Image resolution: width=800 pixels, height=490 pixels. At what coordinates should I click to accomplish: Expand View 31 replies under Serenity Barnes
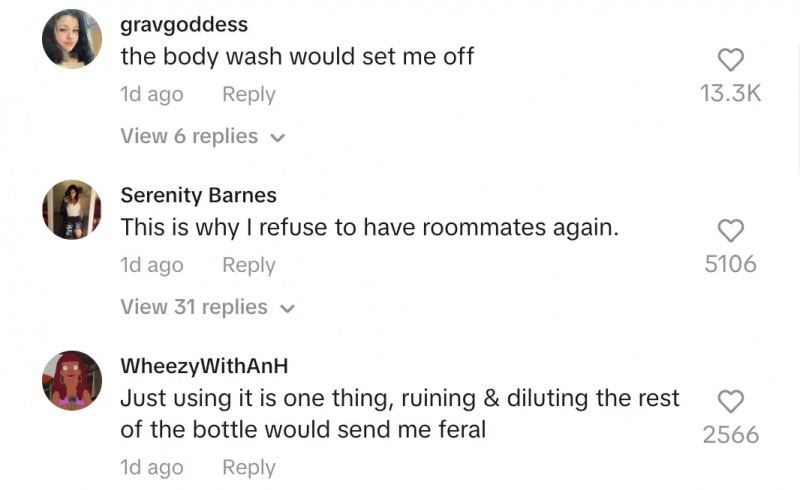(208, 307)
